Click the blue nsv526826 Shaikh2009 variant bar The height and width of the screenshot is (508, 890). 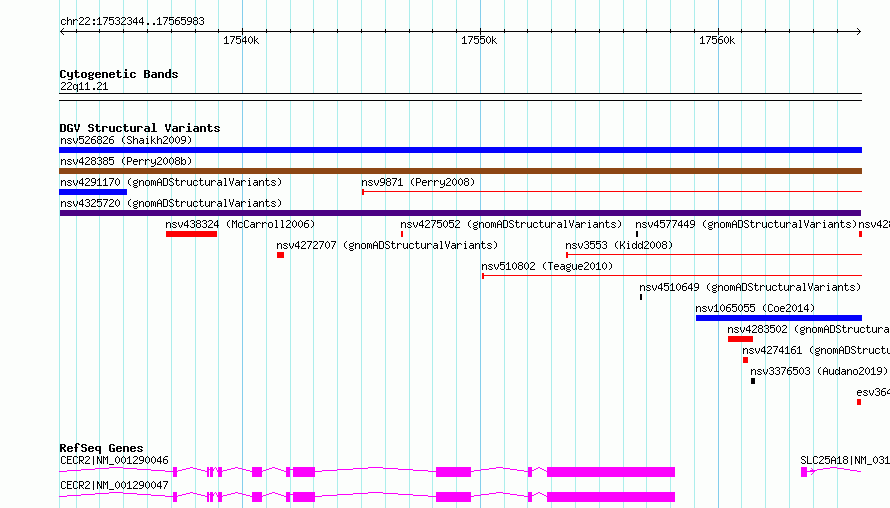[x=460, y=150]
